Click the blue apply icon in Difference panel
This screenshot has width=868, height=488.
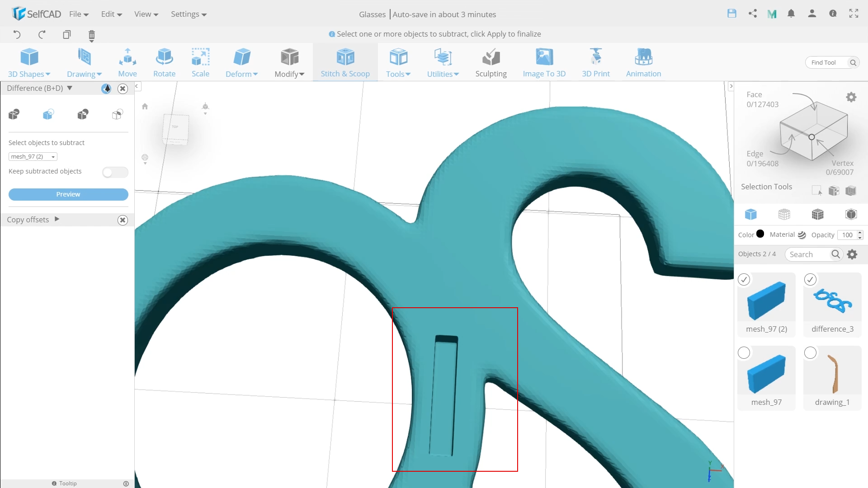106,89
